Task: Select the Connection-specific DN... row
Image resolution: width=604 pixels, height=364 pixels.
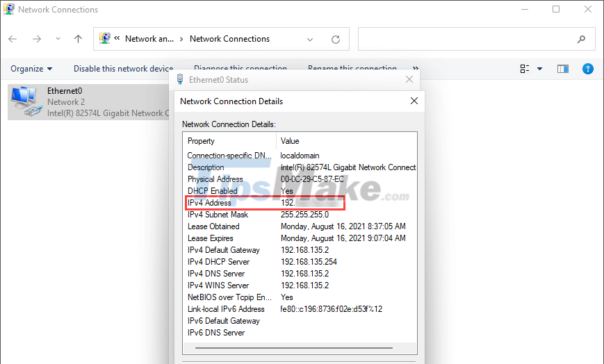Action: pos(300,156)
